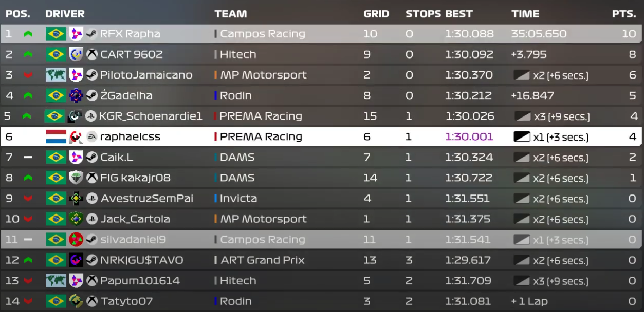Click the penalty flag icon in raphaelcss row
The width and height of the screenshot is (644, 312).
pos(522,137)
